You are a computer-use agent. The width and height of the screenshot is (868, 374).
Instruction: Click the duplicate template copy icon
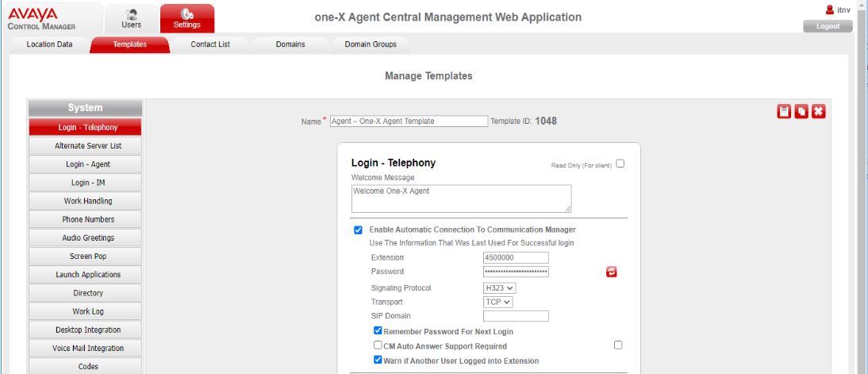(801, 111)
